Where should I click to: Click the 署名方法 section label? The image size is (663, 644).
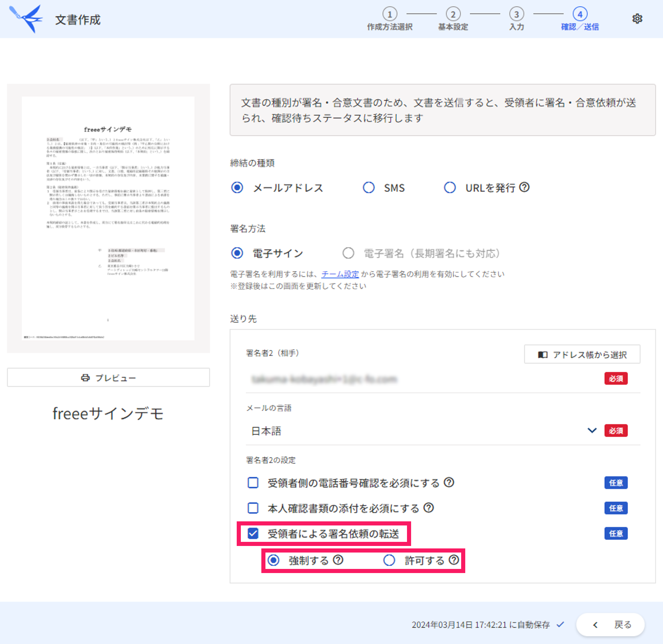248,228
